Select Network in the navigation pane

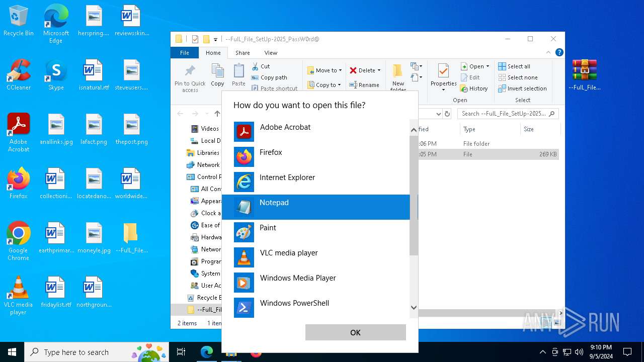coord(203,165)
